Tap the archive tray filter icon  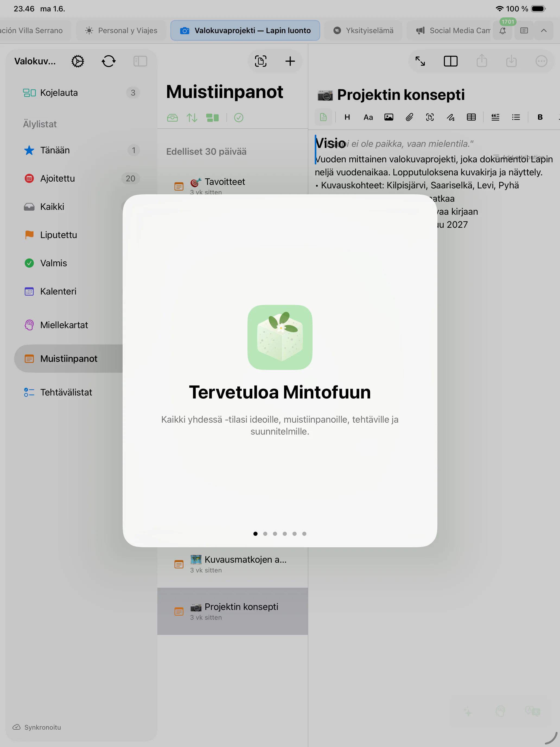click(x=173, y=118)
